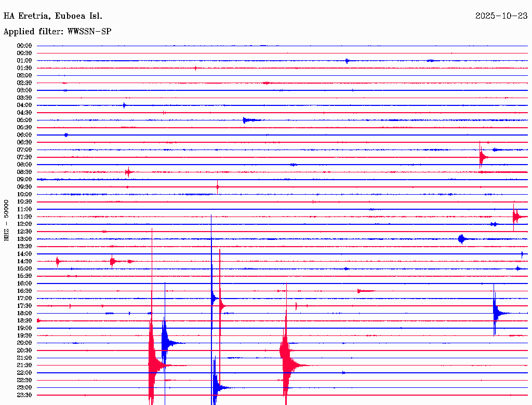The height and width of the screenshot is (405, 532).
Task: Click the 'Applied filter: WWSSN-SP' text
Action: click(x=57, y=32)
